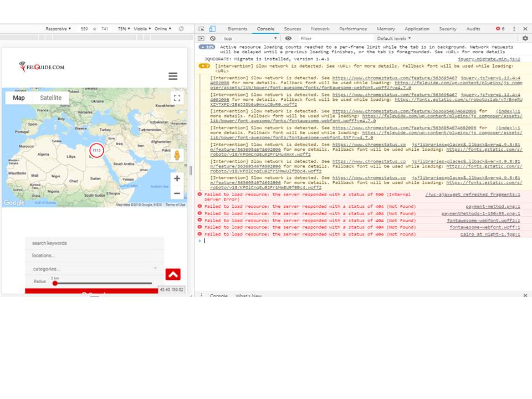This screenshot has width=532, height=399.
Task: Open Console settings with the gear icon
Action: [525, 38]
